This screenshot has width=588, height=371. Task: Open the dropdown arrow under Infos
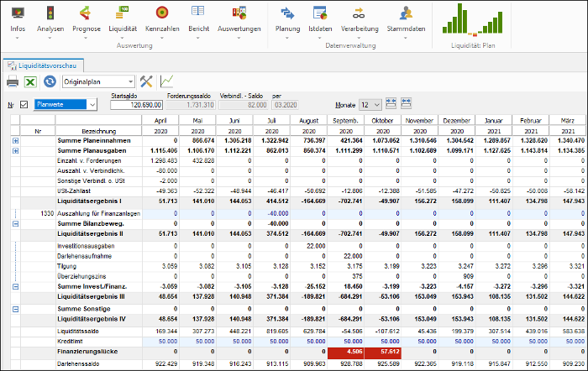point(18,38)
